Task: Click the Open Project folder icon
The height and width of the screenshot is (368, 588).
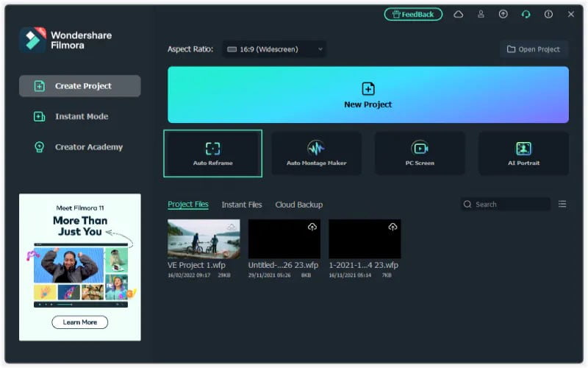Action: tap(511, 49)
